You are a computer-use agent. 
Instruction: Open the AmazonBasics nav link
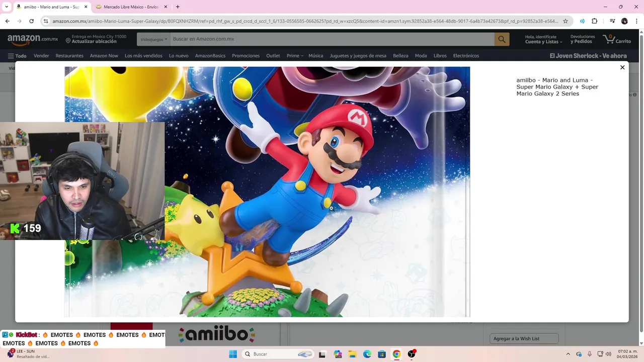point(210,56)
